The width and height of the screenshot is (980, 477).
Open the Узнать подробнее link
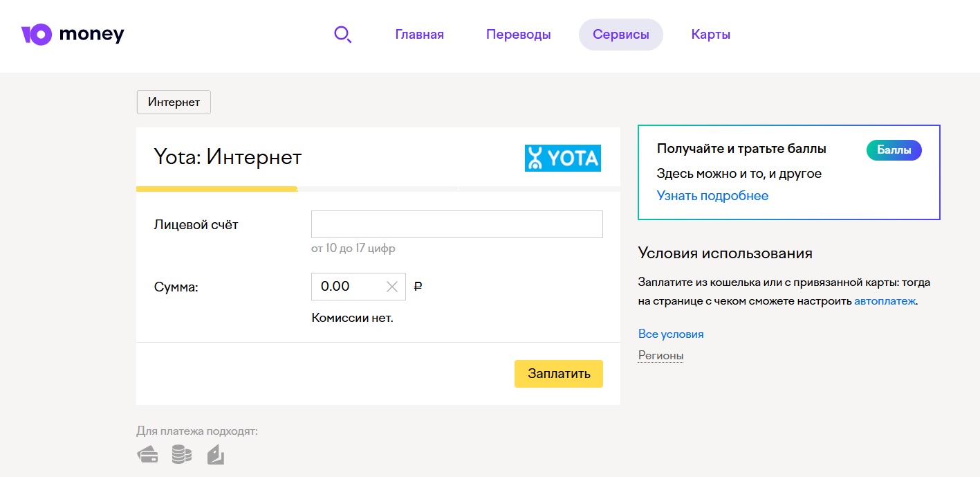712,196
